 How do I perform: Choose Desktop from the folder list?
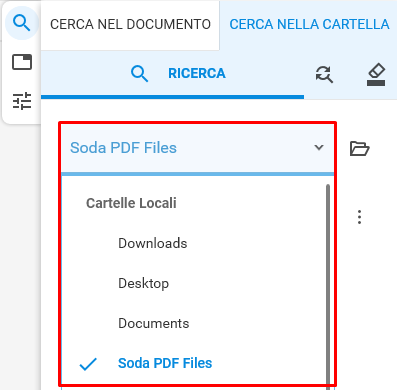coord(144,284)
